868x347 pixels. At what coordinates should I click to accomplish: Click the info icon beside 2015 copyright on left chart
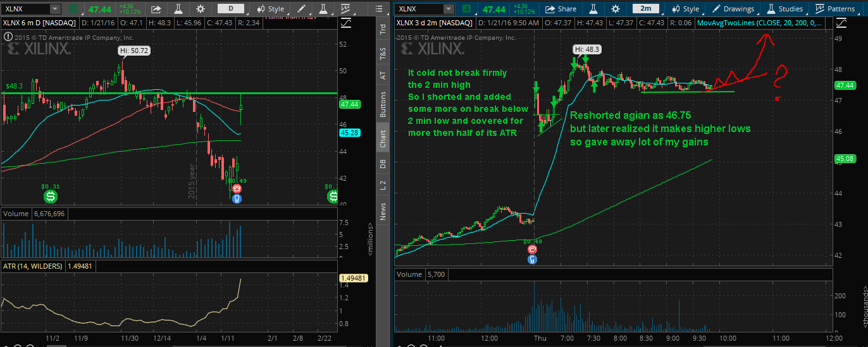coord(8,37)
